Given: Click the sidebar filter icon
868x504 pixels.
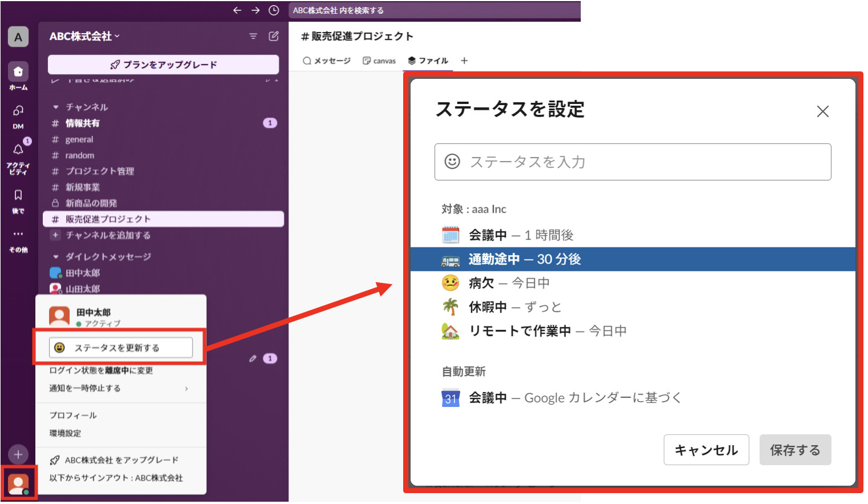Looking at the screenshot, I should tap(253, 36).
